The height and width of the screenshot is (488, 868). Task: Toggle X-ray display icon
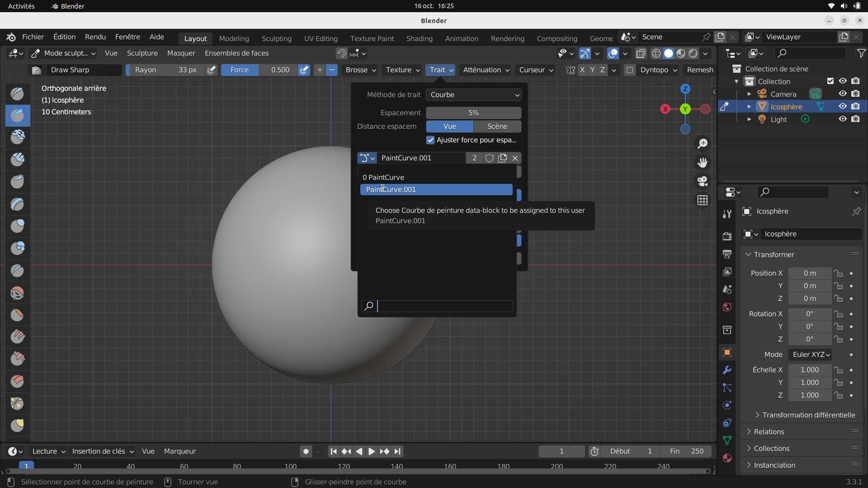pos(641,53)
